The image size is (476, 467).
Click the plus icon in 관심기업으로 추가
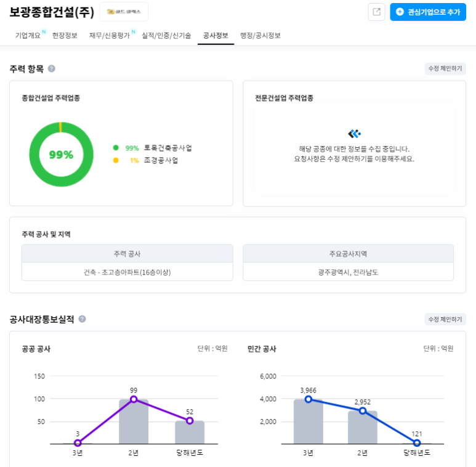pos(400,12)
